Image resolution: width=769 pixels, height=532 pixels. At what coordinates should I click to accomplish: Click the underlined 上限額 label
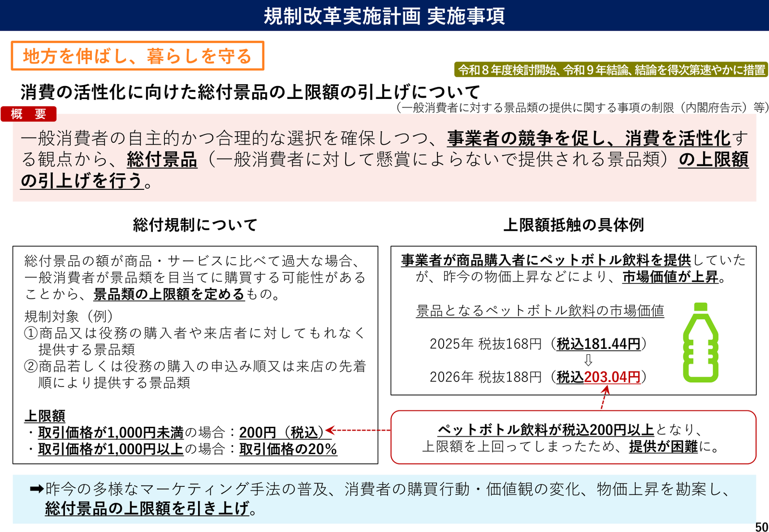coord(45,416)
